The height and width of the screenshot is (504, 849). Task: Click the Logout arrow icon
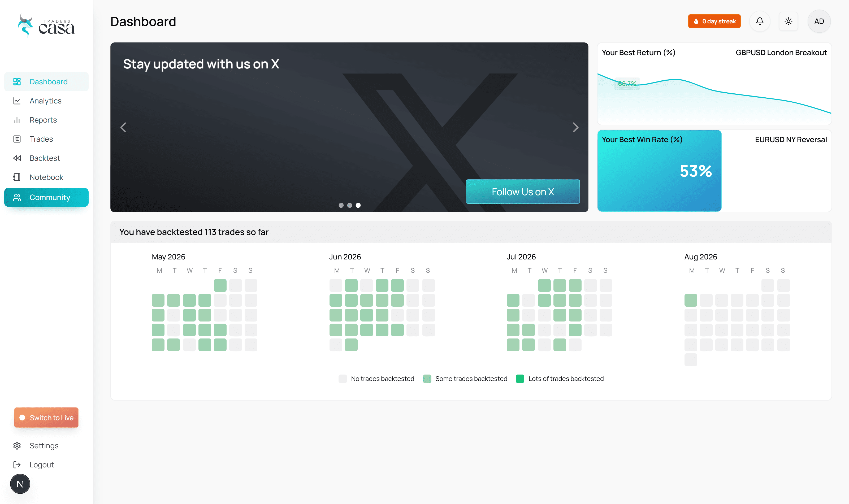[x=17, y=464]
